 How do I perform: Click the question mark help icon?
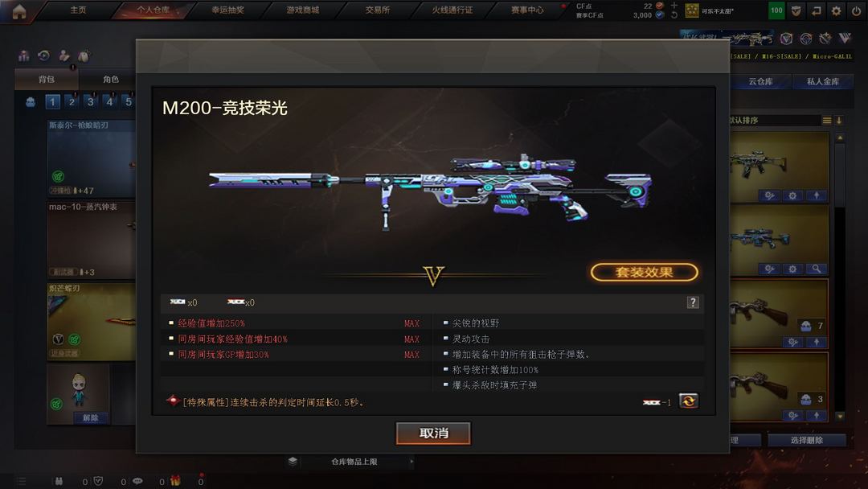coord(693,302)
